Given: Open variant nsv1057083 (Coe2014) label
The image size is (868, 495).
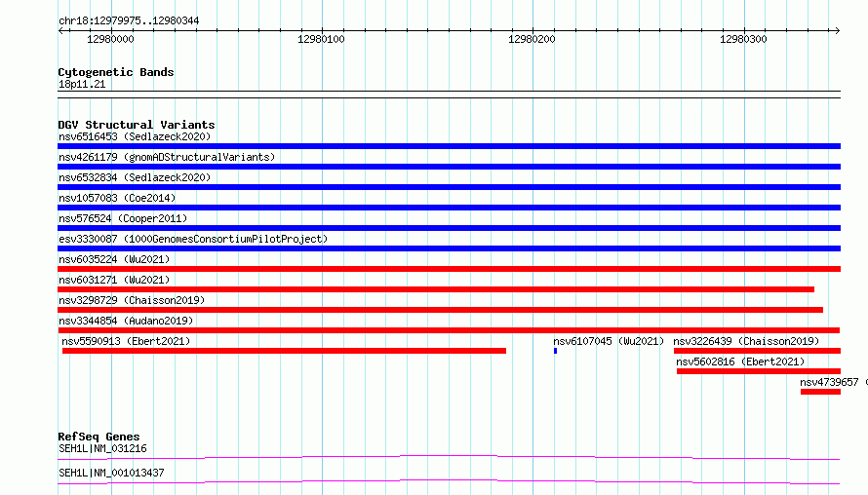Looking at the screenshot, I should [x=117, y=198].
